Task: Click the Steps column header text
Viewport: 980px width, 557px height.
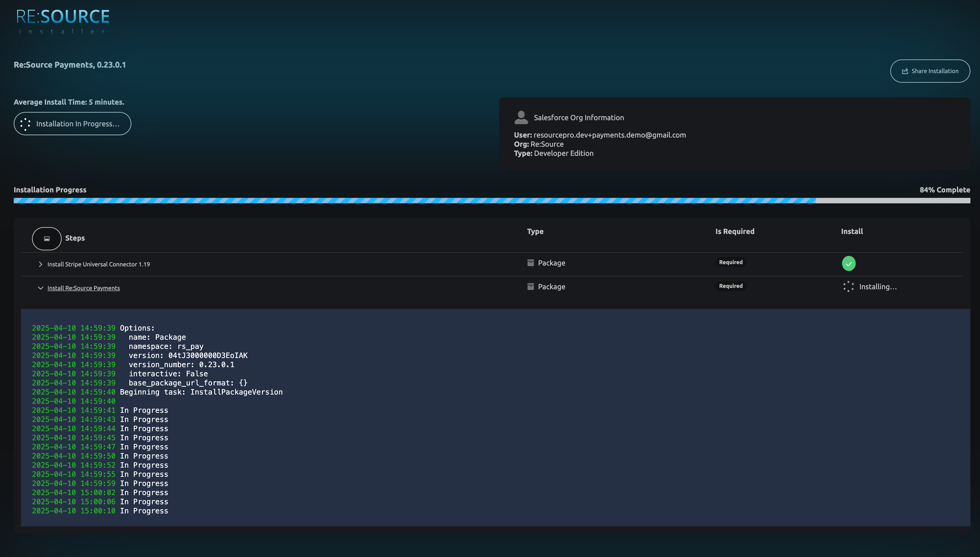Action: tap(75, 238)
